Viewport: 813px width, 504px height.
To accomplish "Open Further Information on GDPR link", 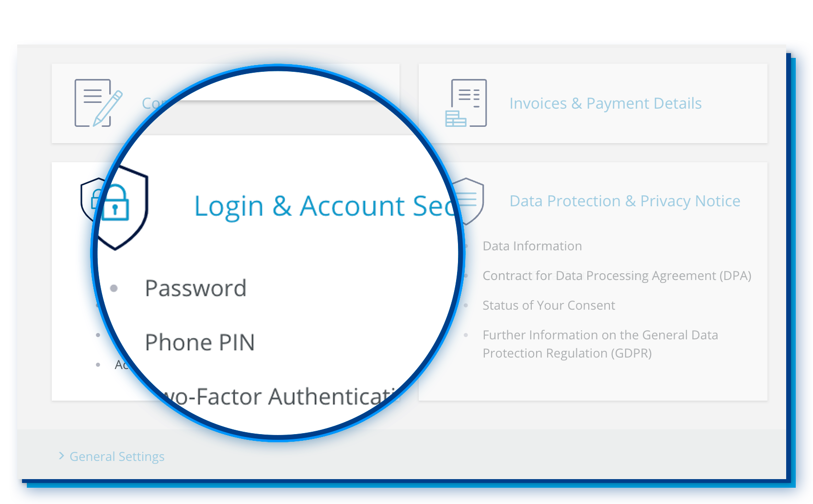I will pos(600,344).
